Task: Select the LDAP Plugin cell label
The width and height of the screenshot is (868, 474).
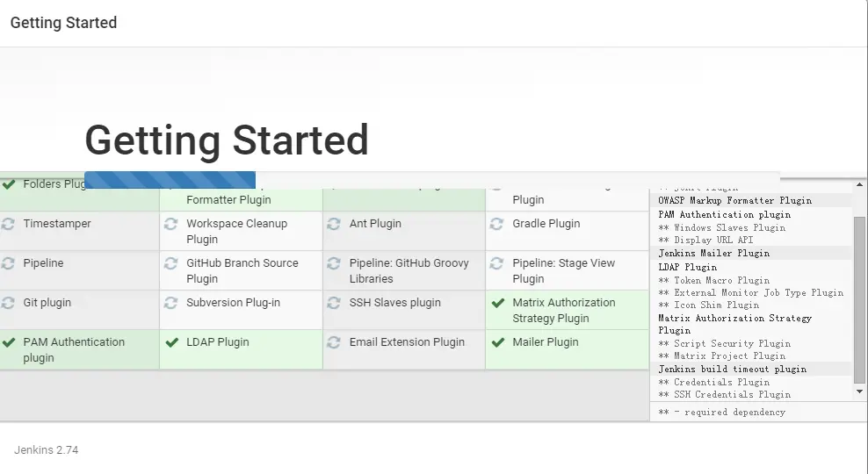Action: [x=218, y=342]
